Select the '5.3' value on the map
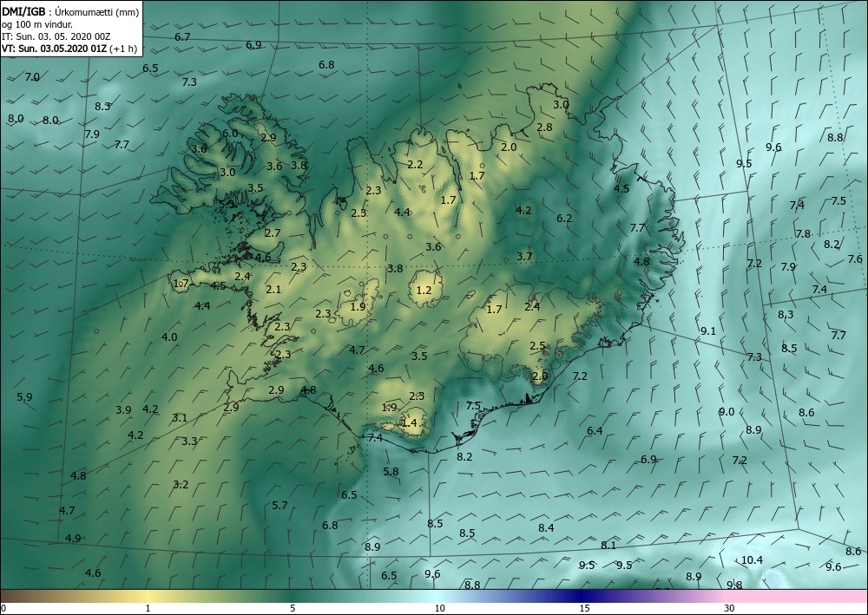Viewport: 868px width, 615px height. pos(227,204)
